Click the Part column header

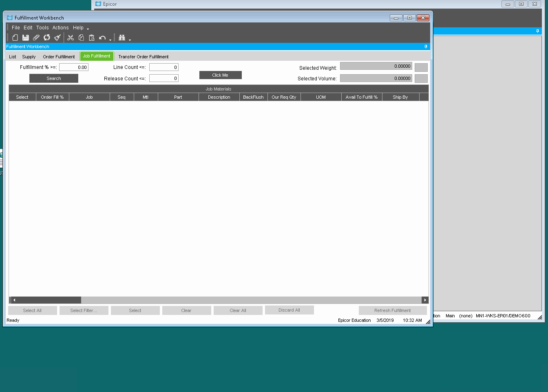pos(178,97)
